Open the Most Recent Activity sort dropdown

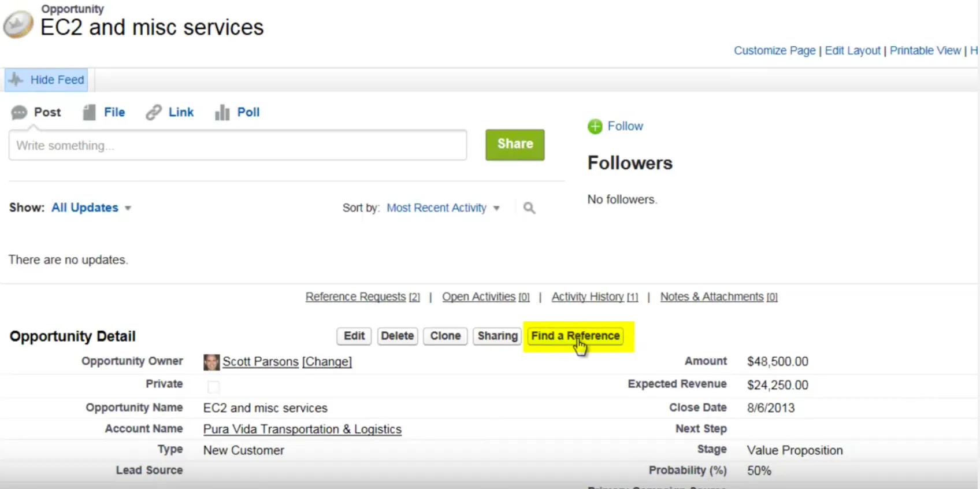443,208
